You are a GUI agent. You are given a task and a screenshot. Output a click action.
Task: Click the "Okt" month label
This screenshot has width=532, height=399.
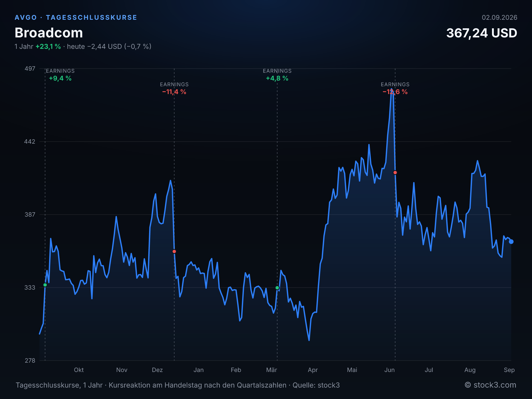pos(79,370)
